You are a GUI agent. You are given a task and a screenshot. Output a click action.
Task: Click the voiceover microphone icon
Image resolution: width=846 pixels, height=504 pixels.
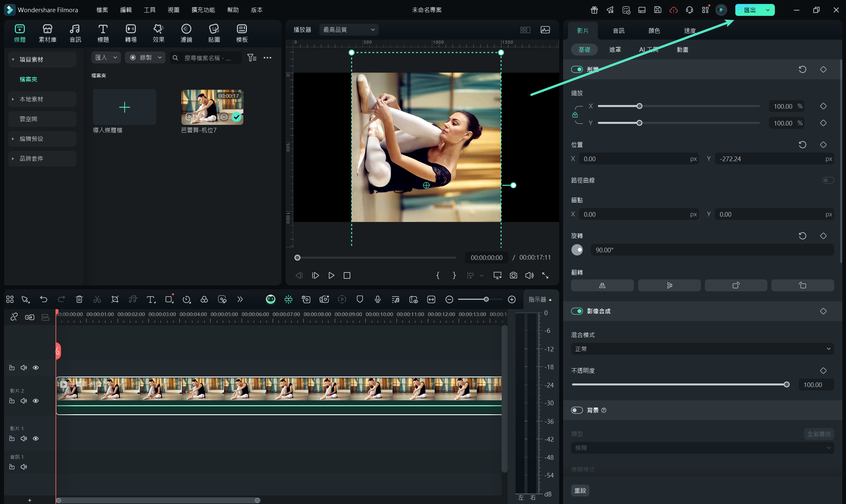(x=377, y=299)
